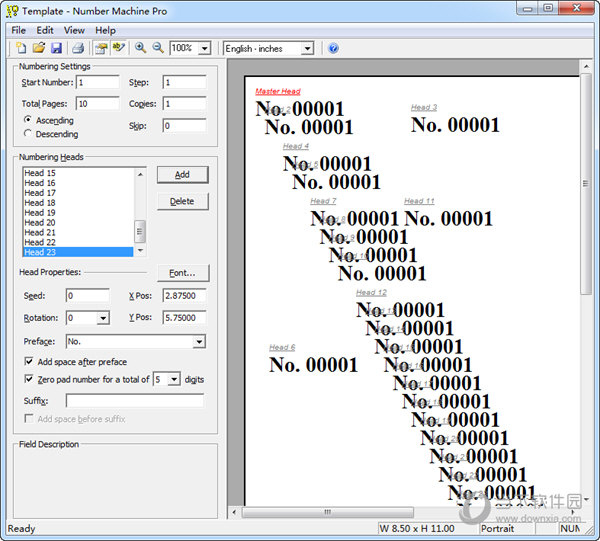
Task: Click the Copies input field
Action: 184,104
